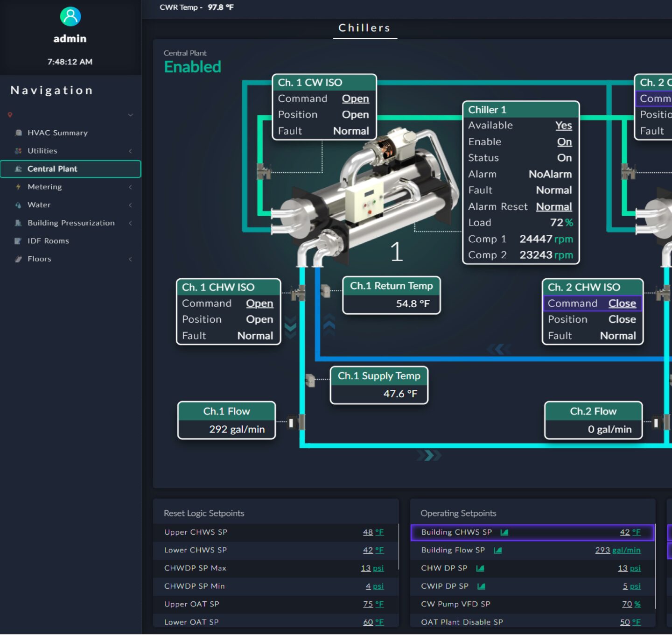Toggle Chiller 1 Enable On value
672x635 pixels.
564,142
